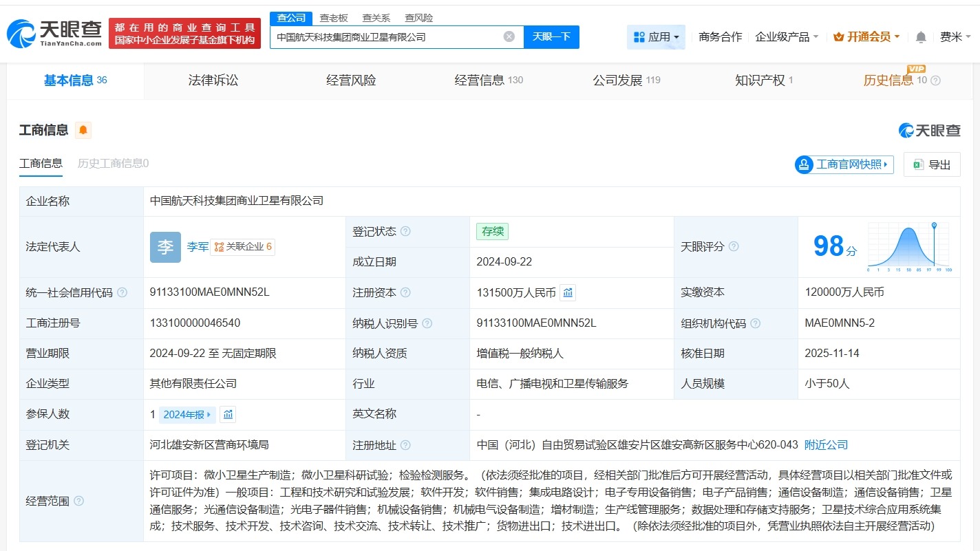Image resolution: width=980 pixels, height=551 pixels.
Task: Click the stamp icon on 工商官网快照
Action: [x=803, y=164]
